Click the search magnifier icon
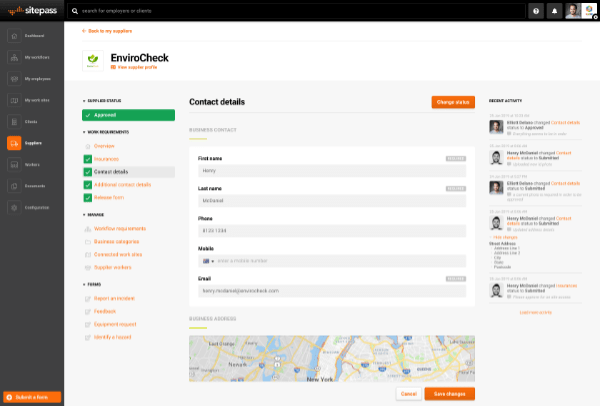Viewport: 600px width, 406px height. (x=75, y=11)
